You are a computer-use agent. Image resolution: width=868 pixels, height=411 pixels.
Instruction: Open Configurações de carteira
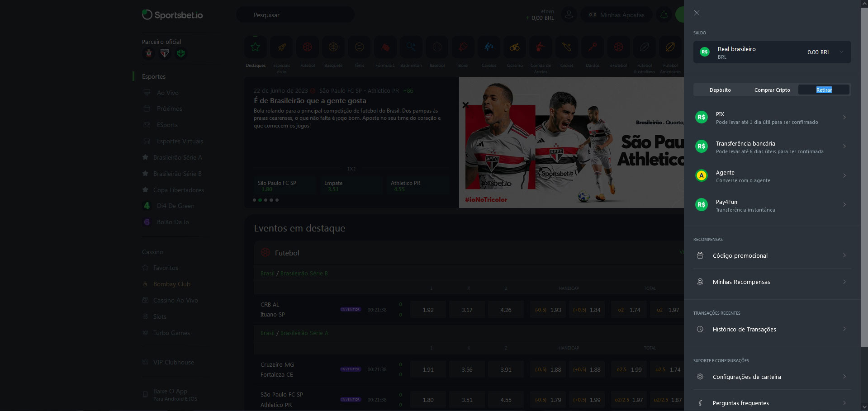pyautogui.click(x=772, y=377)
